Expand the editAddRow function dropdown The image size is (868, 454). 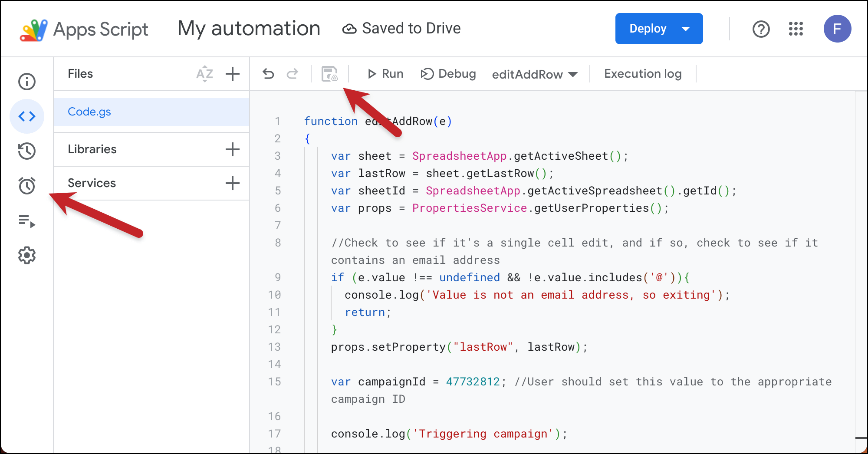point(535,75)
